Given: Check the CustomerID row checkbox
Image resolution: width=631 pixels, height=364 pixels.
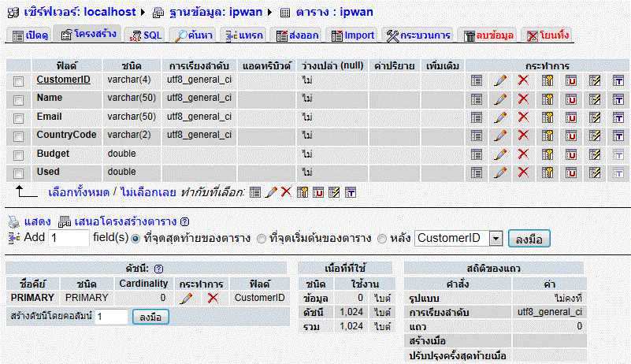Looking at the screenshot, I should 18,80.
